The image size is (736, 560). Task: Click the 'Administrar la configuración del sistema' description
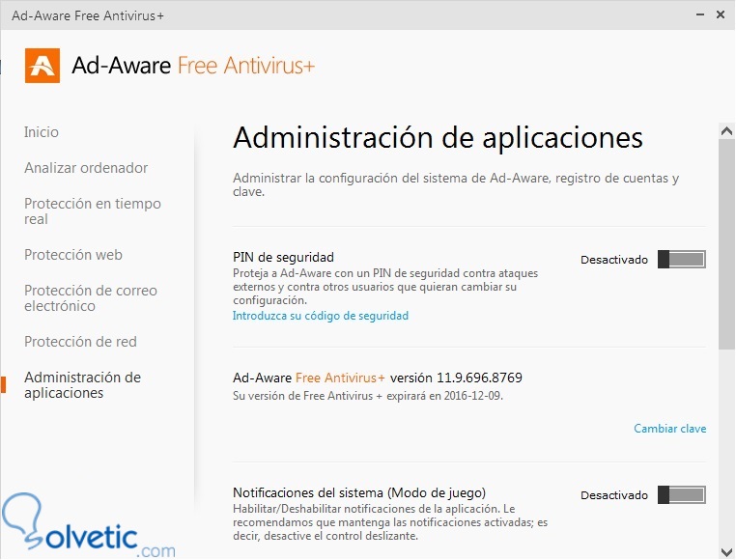456,184
